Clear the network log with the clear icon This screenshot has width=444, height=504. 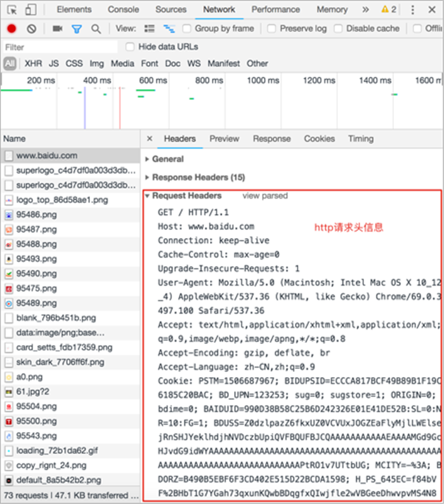point(31,29)
